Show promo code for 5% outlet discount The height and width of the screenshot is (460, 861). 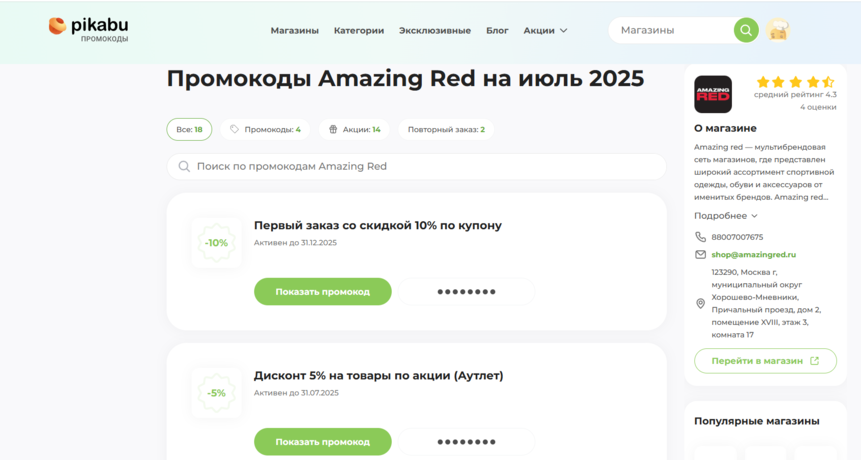pos(322,442)
